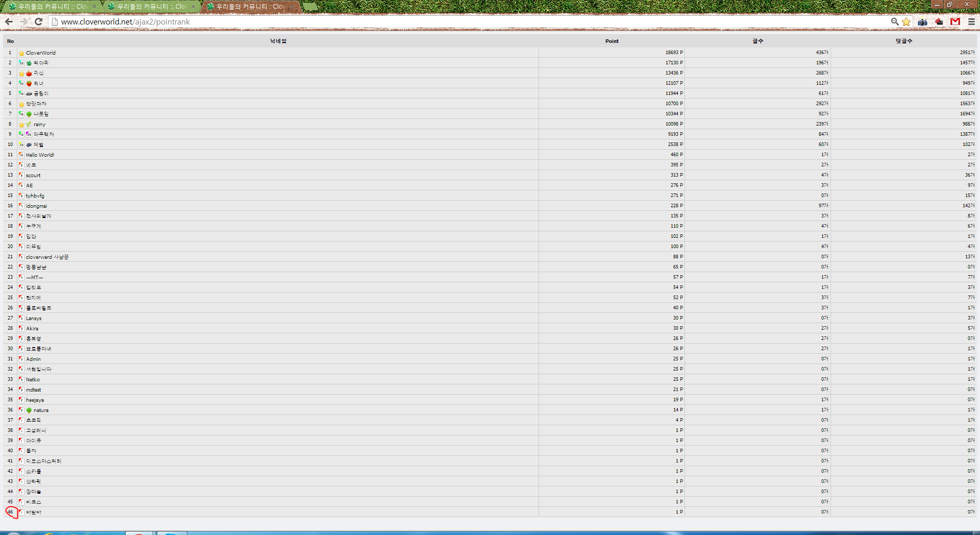980x535 pixels.
Task: Close the active third tab
Action: pyautogui.click(x=292, y=7)
